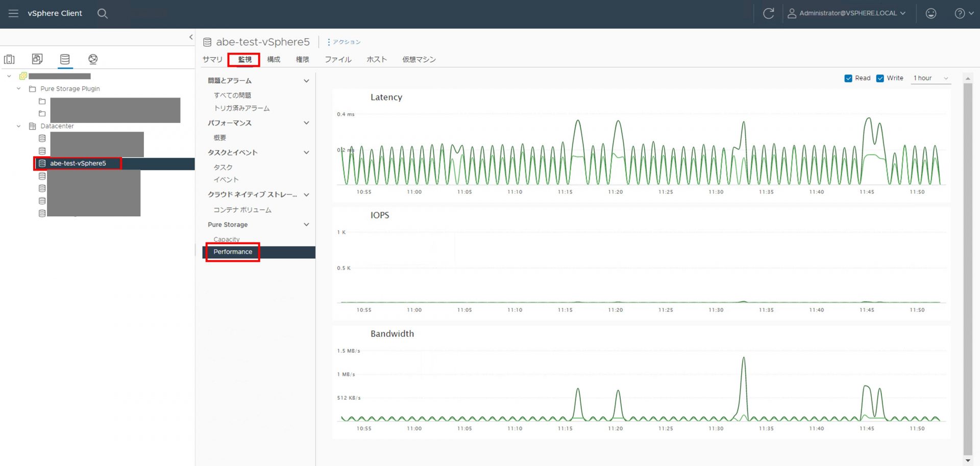Switch to Networking inventory icon
The height and width of the screenshot is (466, 980).
click(93, 59)
